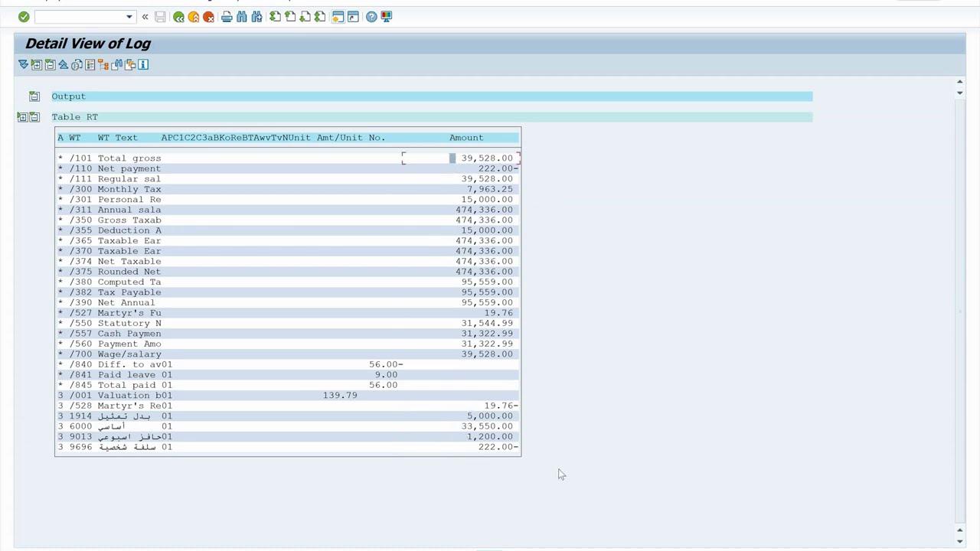Click the 139.79 valuation value
This screenshot has height=551, width=980.
click(x=340, y=396)
